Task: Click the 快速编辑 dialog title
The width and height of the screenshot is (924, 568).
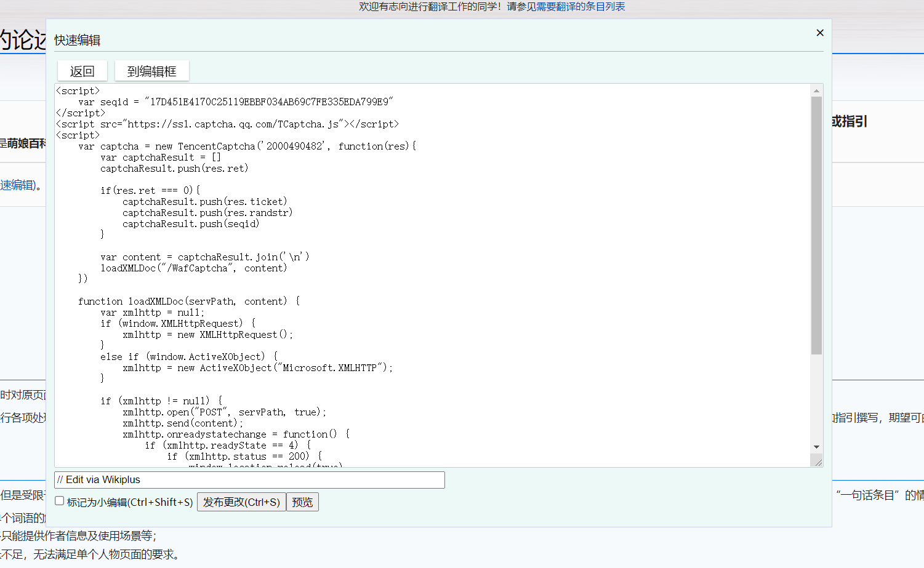Action: pyautogui.click(x=78, y=41)
